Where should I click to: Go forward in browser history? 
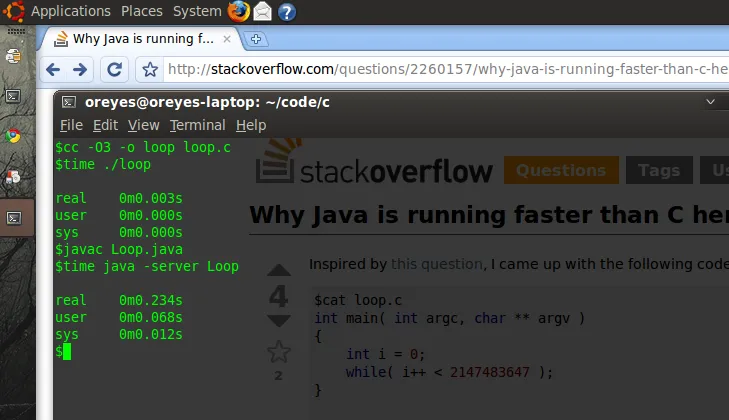80,70
